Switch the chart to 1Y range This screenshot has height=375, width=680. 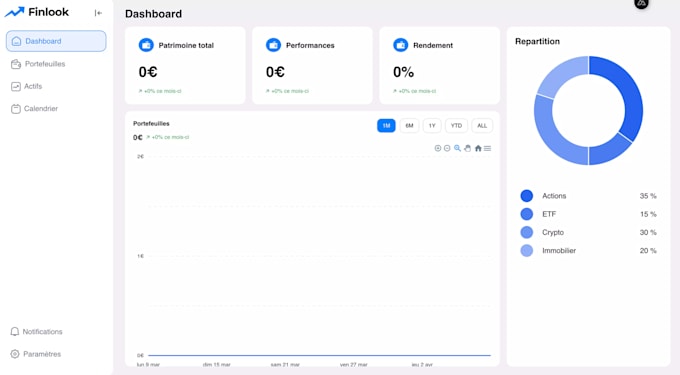432,126
